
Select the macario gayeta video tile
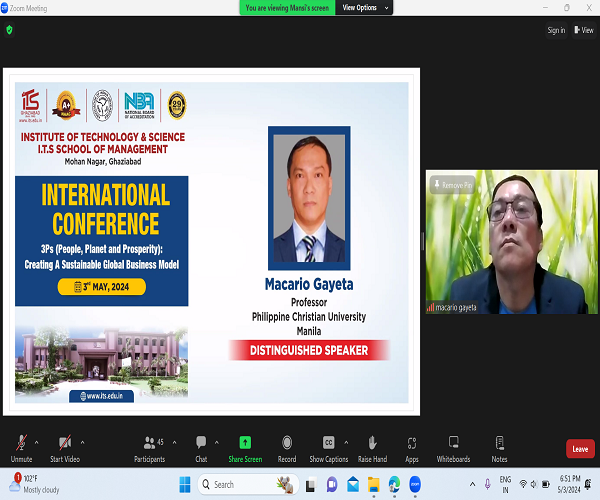coord(512,242)
